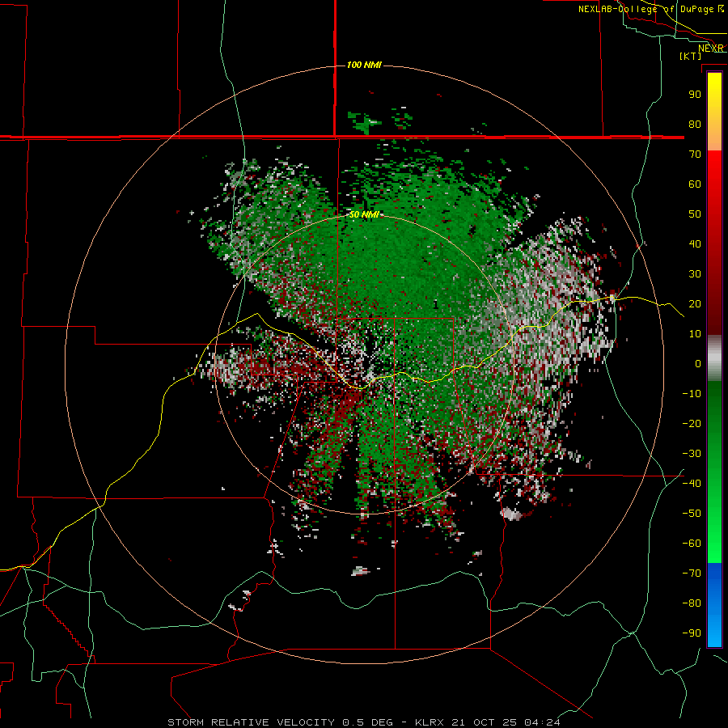Click the positive 90 scale label
This screenshot has width=728, height=728.
pyautogui.click(x=695, y=95)
